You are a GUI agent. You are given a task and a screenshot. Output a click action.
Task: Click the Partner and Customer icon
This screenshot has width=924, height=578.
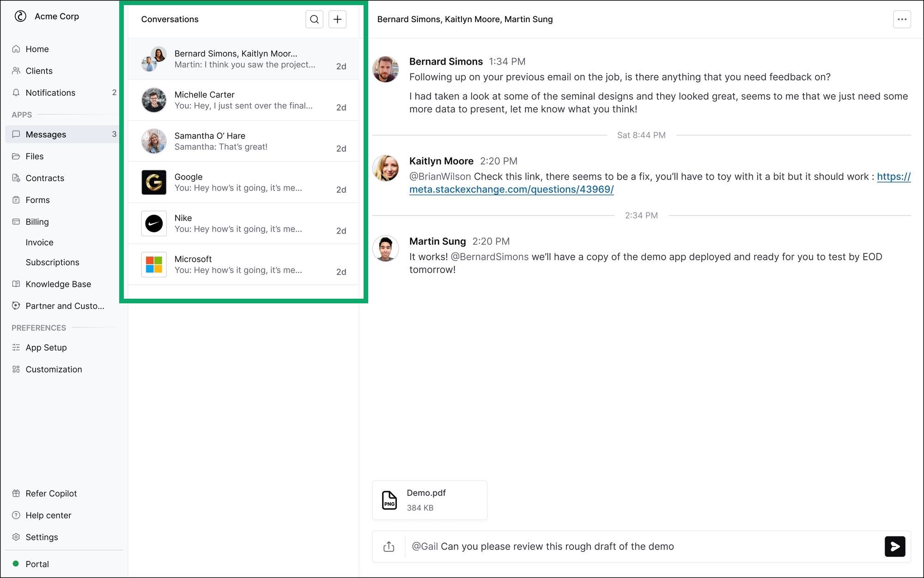click(16, 306)
